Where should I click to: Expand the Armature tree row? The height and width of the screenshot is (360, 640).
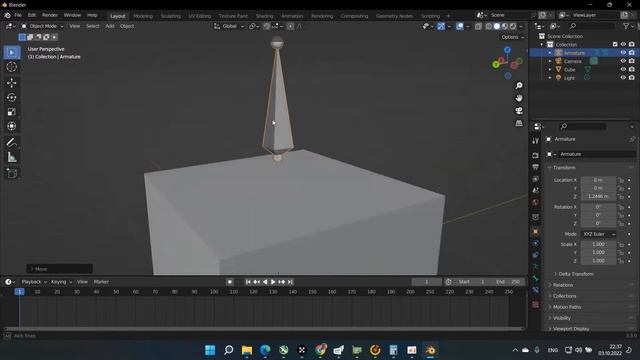point(550,53)
